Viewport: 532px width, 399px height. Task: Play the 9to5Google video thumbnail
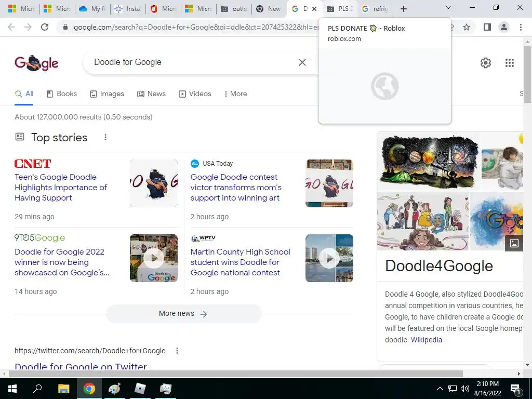pyautogui.click(x=154, y=258)
